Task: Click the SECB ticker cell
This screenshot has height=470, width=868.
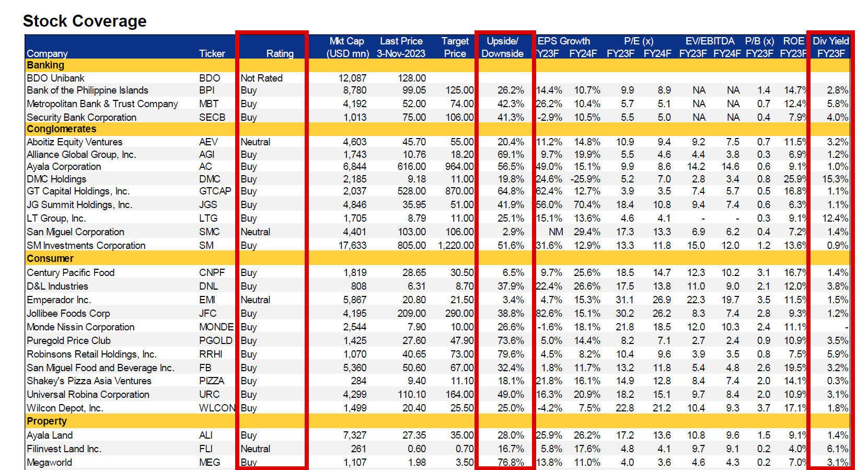Action: coord(212,118)
